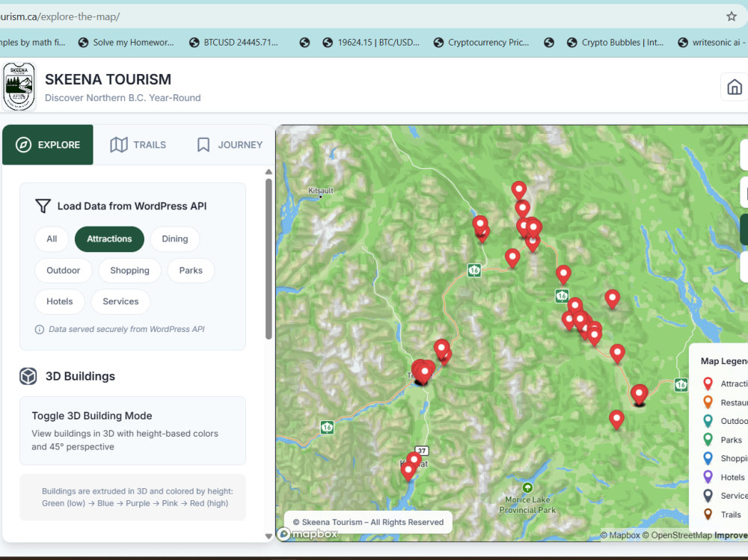
Task: Click Parks green pin in legend
Action: [x=708, y=440]
